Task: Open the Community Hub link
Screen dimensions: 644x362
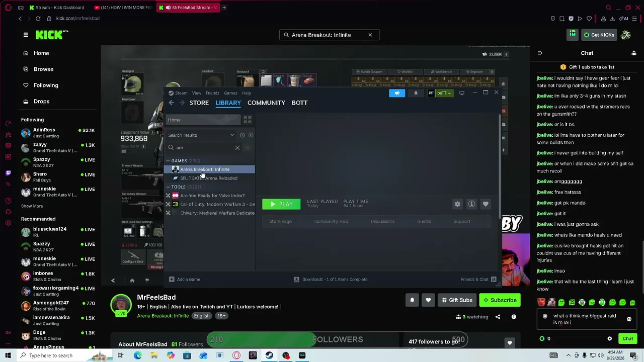Action: (x=331, y=221)
